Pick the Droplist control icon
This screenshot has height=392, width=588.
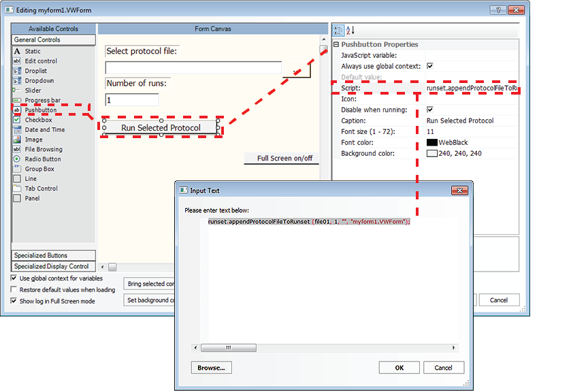tap(18, 71)
